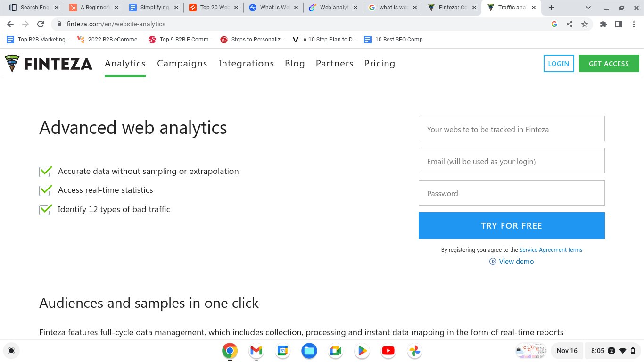
Task: Click the View demo play icon
Action: click(492, 262)
